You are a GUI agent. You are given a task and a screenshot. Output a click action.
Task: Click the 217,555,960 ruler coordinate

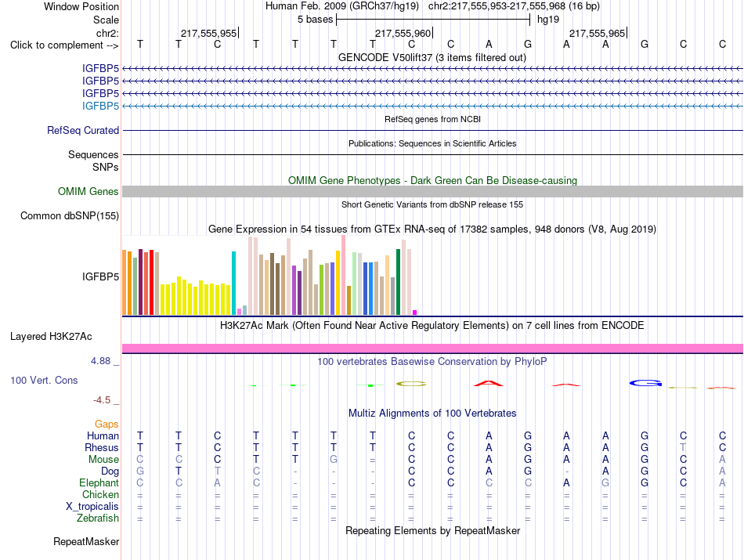click(403, 33)
